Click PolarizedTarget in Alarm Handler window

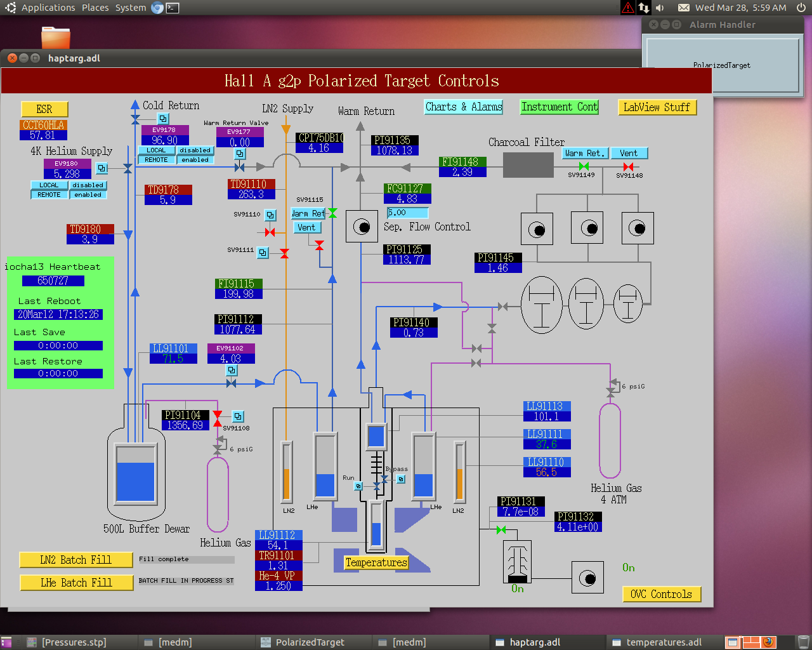coord(722,65)
